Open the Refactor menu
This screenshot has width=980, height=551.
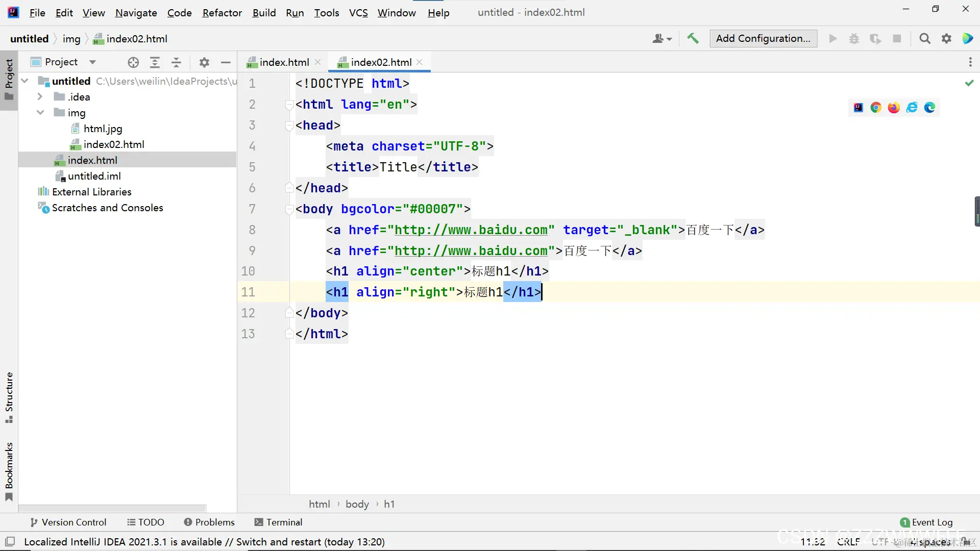coord(222,13)
